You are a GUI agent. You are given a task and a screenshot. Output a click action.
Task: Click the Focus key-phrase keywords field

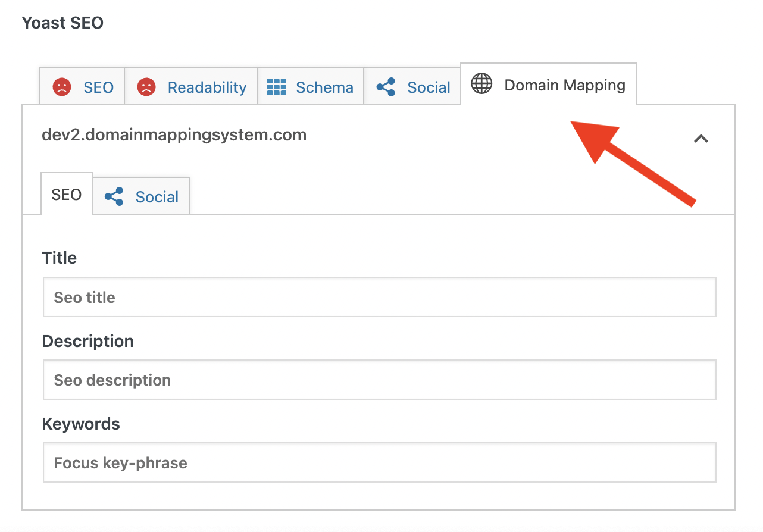(379, 462)
